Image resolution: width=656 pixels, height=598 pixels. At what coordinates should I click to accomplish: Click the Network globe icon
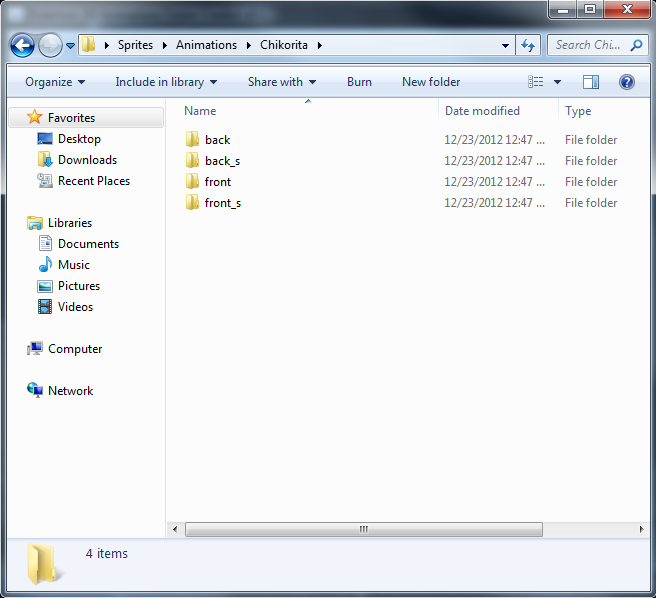click(35, 390)
